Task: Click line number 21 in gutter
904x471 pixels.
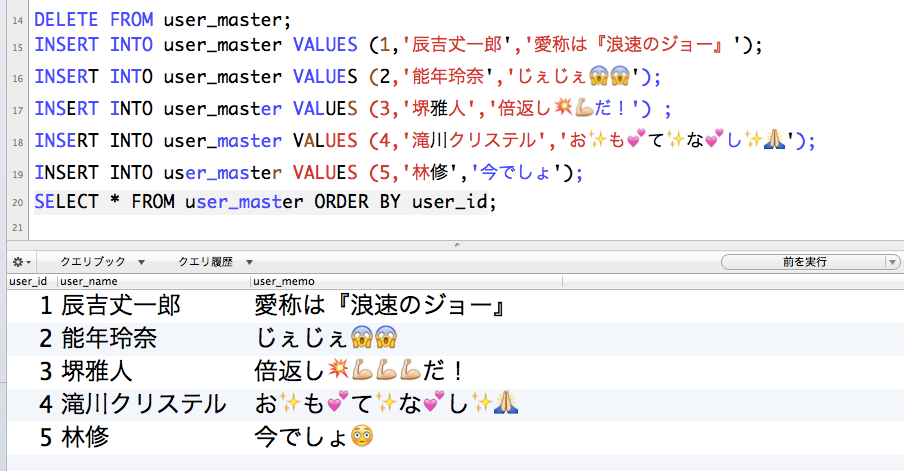Action: click(x=17, y=228)
